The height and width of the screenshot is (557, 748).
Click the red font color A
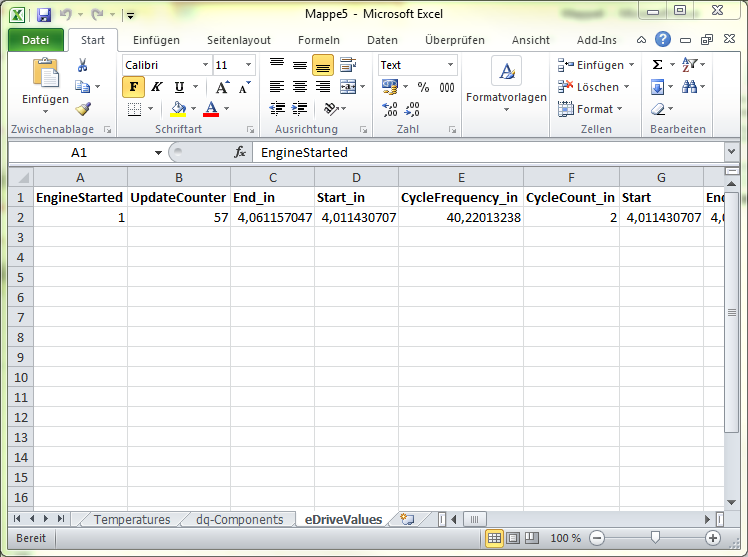click(211, 109)
